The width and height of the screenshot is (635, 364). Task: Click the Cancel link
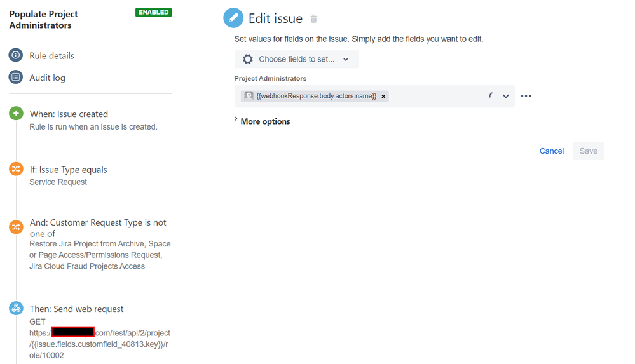551,151
